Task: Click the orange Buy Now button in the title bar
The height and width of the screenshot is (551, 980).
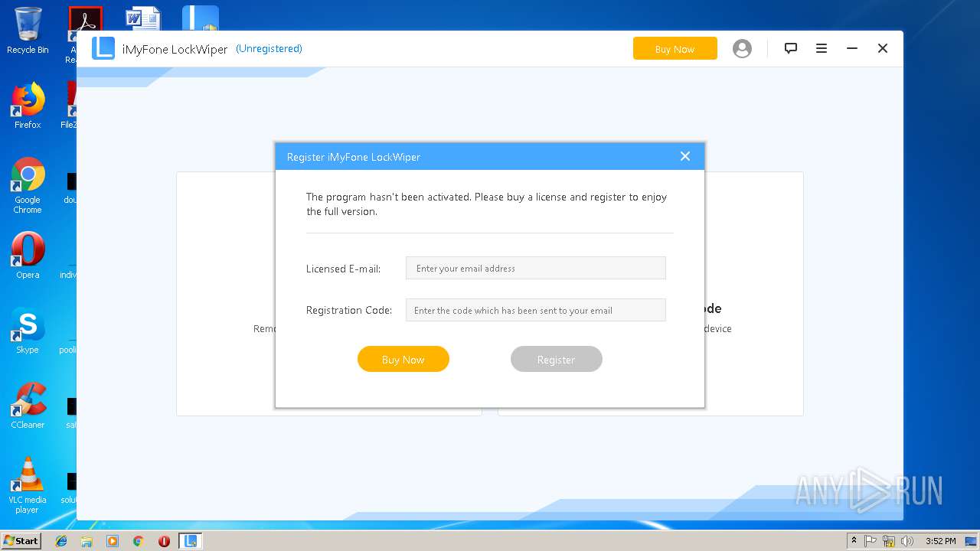Action: (x=675, y=48)
